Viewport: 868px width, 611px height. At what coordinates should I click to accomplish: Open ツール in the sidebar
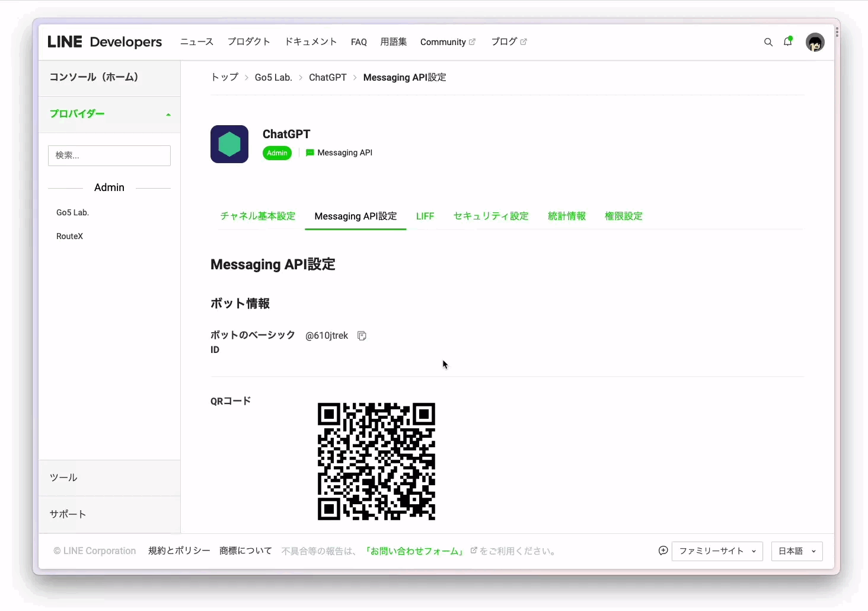[x=110, y=478]
